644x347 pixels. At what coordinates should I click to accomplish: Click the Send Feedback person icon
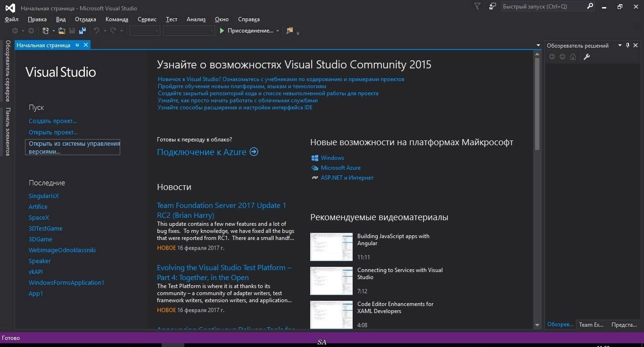point(492,7)
